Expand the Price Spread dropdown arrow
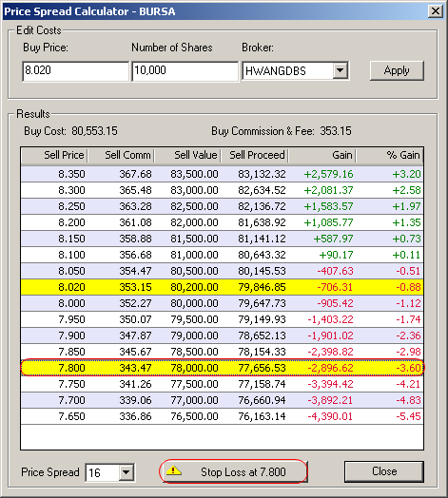 pos(126,472)
